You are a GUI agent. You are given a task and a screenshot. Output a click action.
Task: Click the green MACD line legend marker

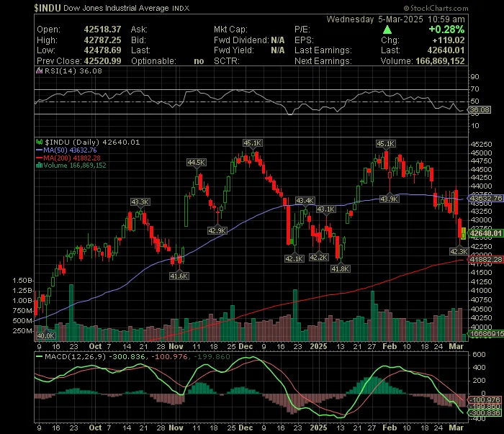coord(39,356)
